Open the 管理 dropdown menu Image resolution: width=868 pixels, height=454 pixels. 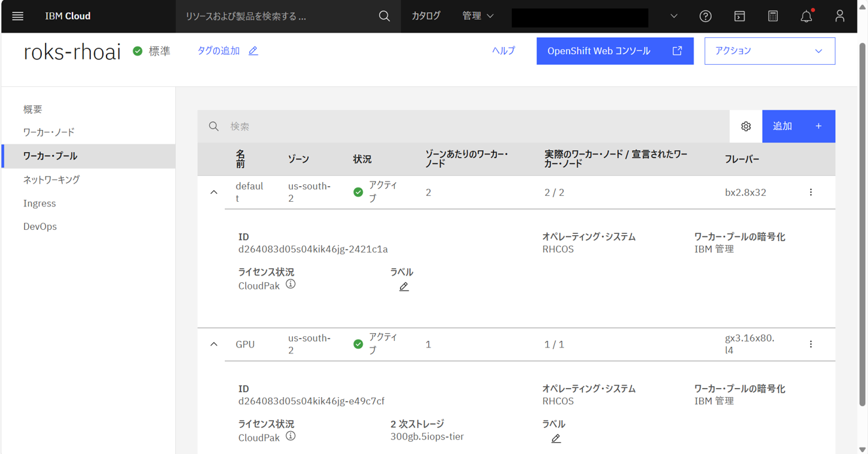coord(478,16)
